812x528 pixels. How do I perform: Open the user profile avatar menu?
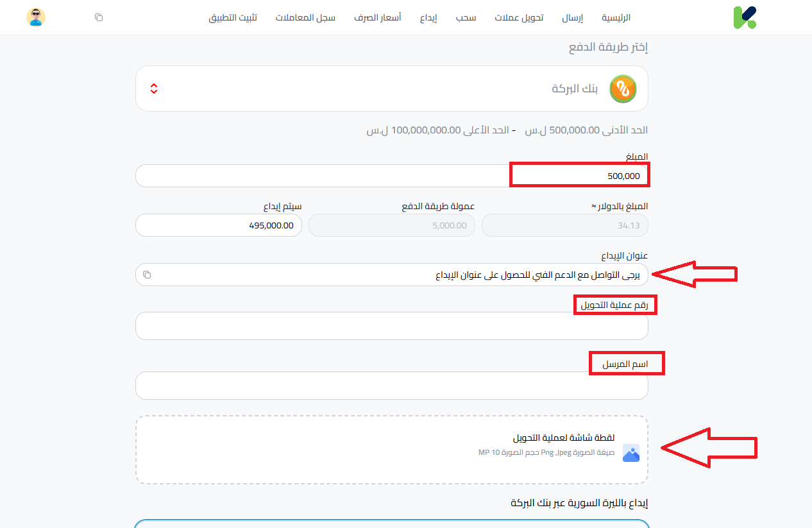37,17
